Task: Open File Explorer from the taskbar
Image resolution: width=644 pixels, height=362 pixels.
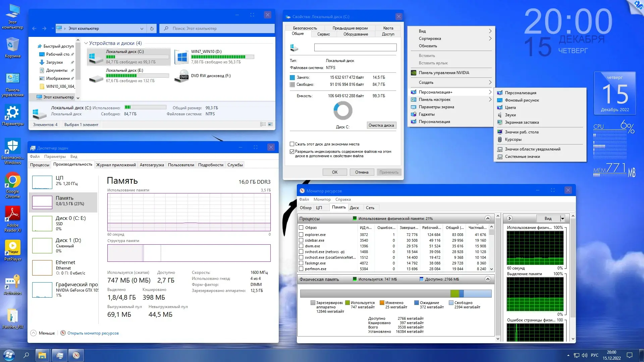Action: (x=42, y=355)
